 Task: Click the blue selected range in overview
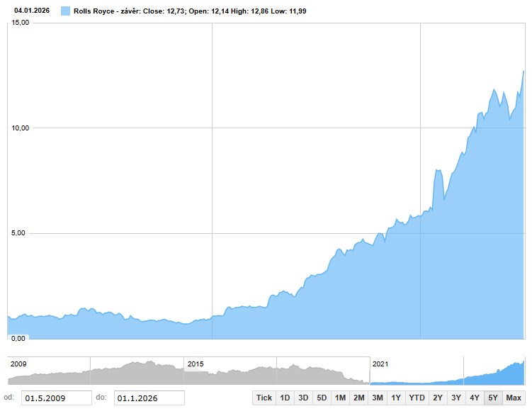click(x=448, y=371)
